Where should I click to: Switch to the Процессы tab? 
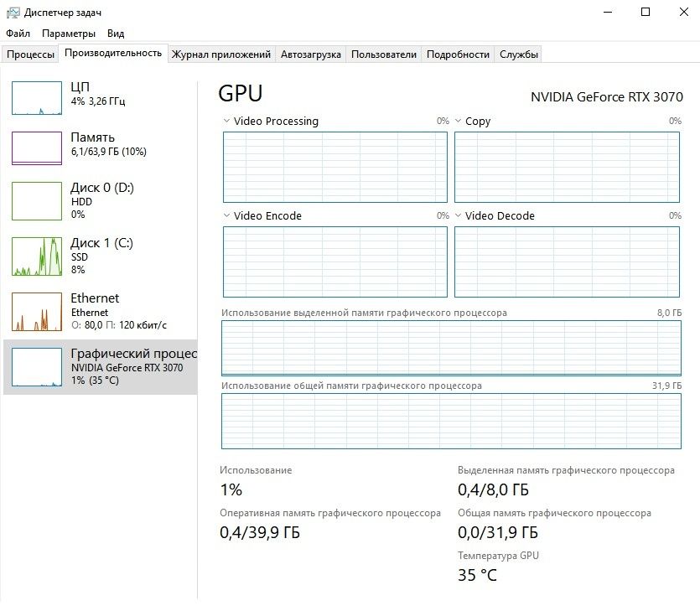click(x=30, y=54)
